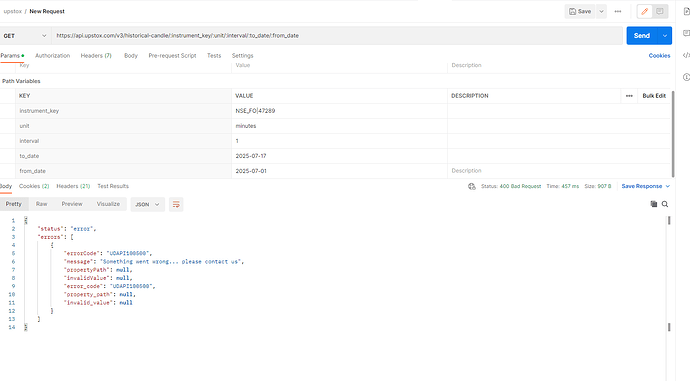
Task: Switch to the Authorization tab
Action: [x=52, y=55]
